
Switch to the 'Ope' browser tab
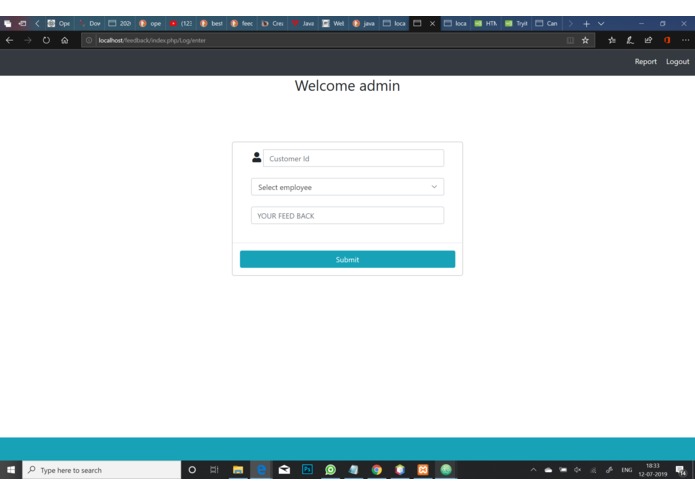coord(59,23)
